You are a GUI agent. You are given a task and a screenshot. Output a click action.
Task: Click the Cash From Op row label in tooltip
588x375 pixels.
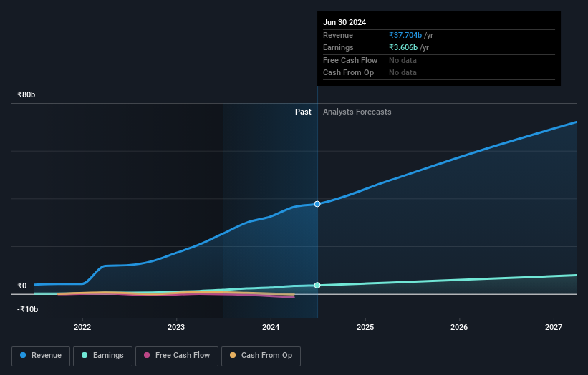pos(348,73)
